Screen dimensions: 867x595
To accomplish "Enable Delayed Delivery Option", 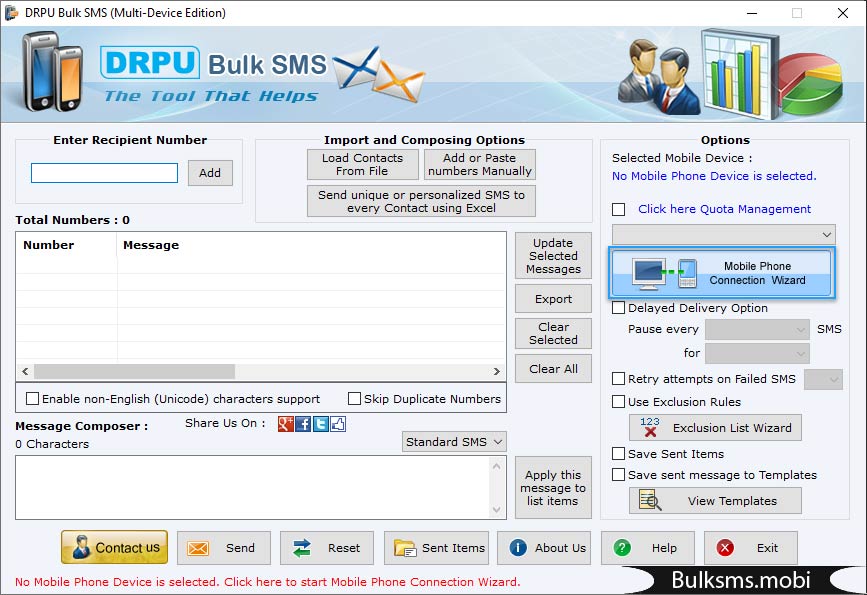I will 619,307.
